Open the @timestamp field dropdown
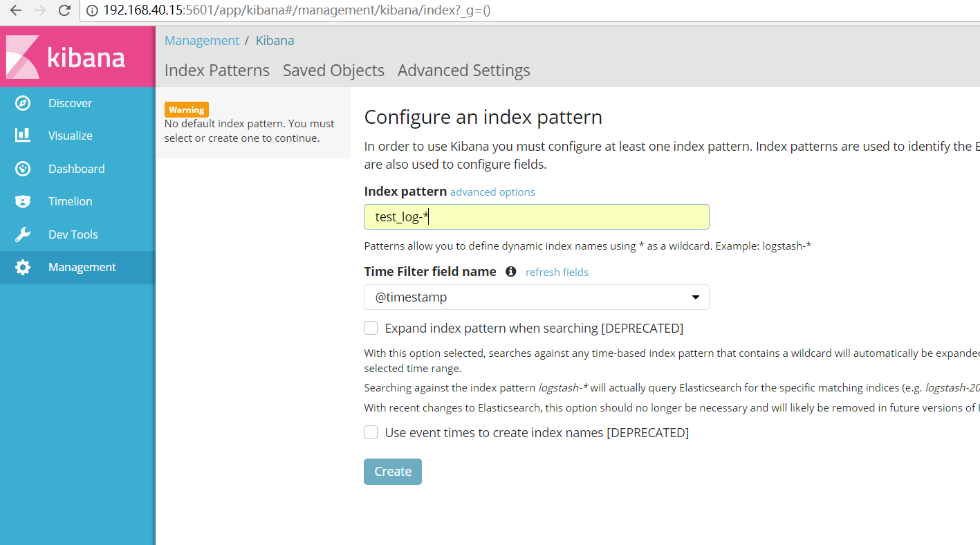 coord(537,297)
